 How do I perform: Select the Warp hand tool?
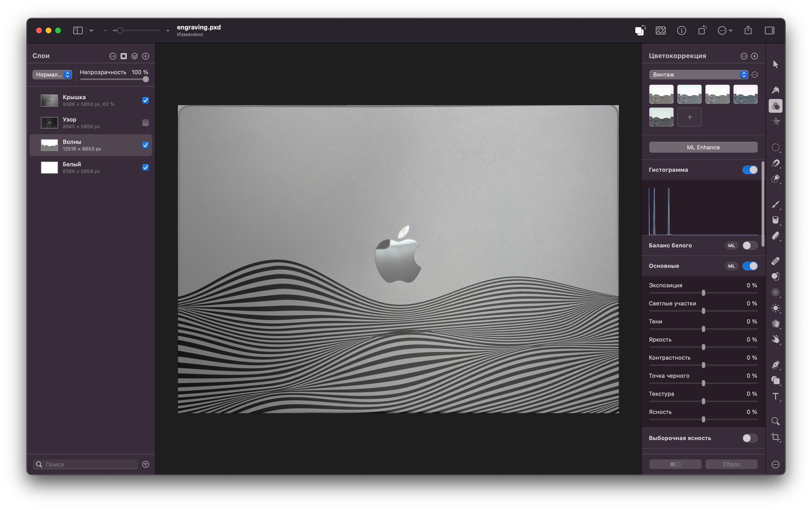775,339
